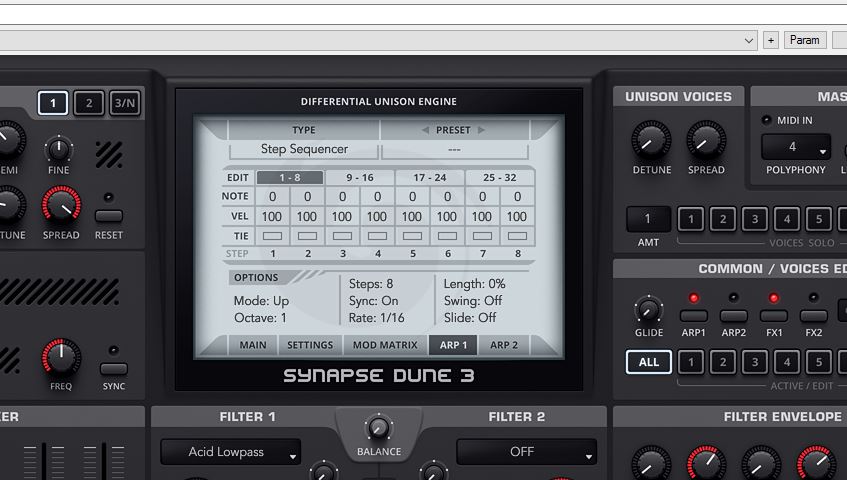Toggle the ARP1 enable button
The height and width of the screenshot is (480, 847).
[x=694, y=316]
